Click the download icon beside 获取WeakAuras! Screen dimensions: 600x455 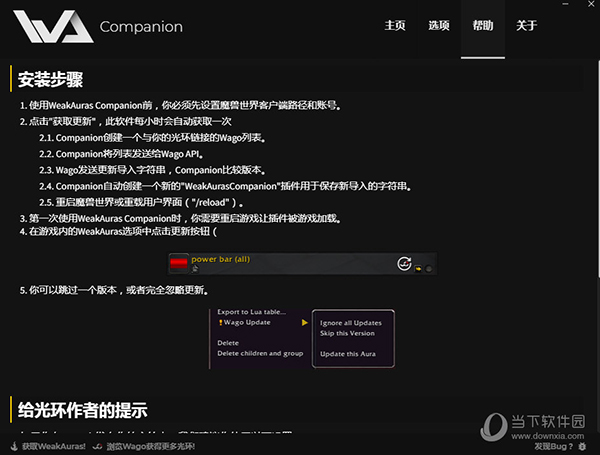[14, 446]
